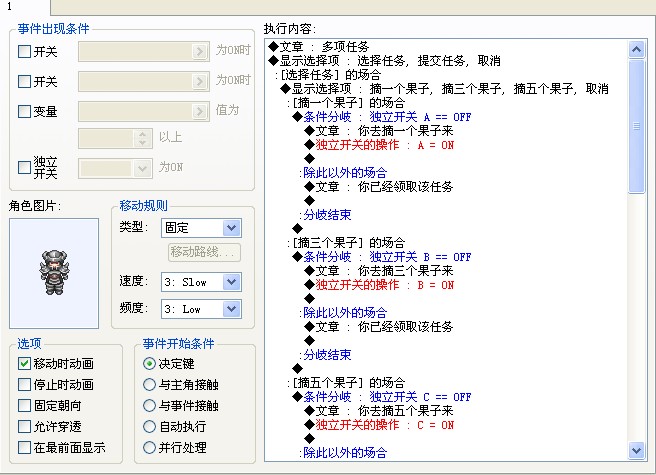Uncheck the 移动时动画 option
The image size is (656, 475).
click(24, 364)
